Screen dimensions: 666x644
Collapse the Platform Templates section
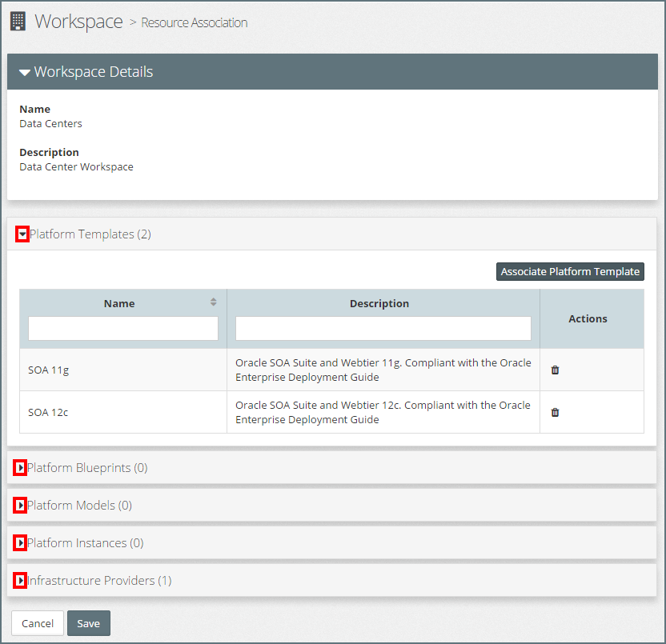22,234
